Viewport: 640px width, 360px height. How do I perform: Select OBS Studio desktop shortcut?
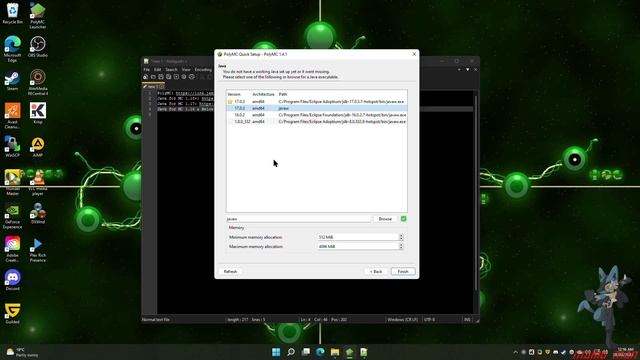(38, 47)
